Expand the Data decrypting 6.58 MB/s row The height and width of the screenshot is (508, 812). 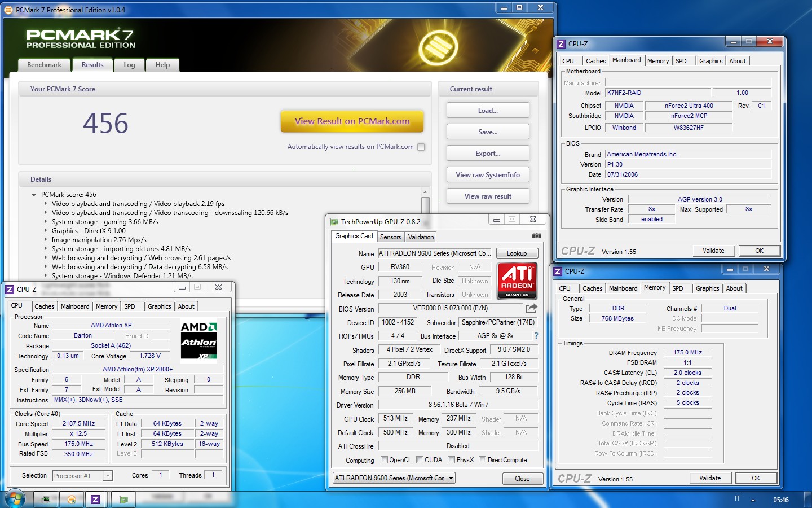pyautogui.click(x=46, y=267)
